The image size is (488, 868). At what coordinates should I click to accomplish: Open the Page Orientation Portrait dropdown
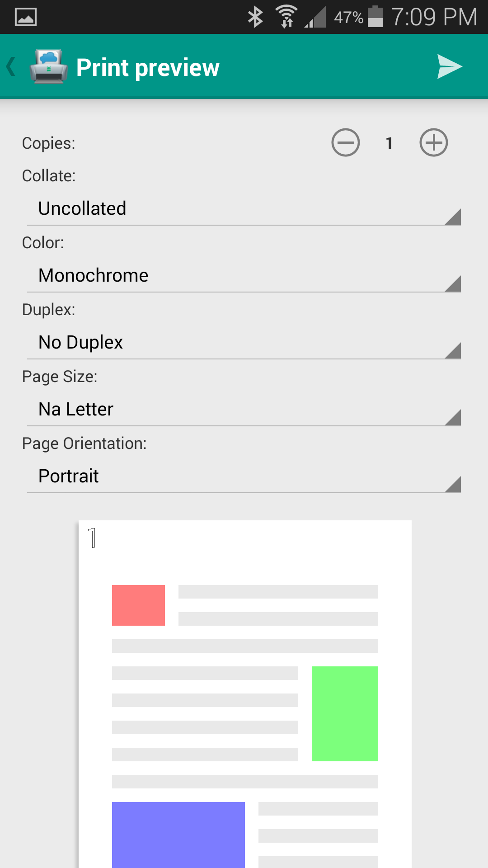[244, 476]
